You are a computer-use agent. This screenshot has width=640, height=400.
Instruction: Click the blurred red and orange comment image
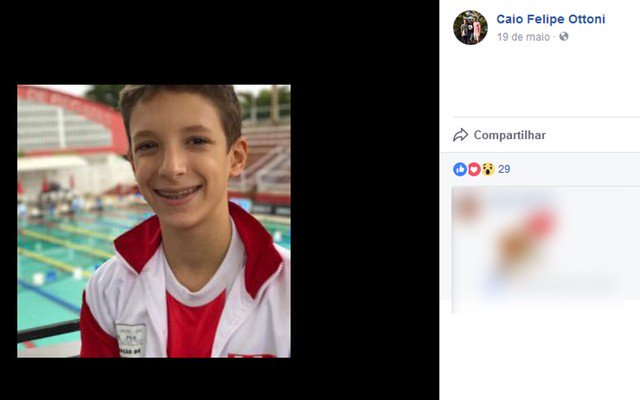point(527,237)
